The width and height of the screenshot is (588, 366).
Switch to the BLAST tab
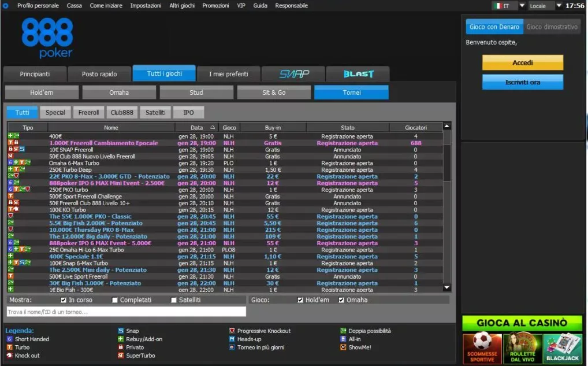[358, 74]
